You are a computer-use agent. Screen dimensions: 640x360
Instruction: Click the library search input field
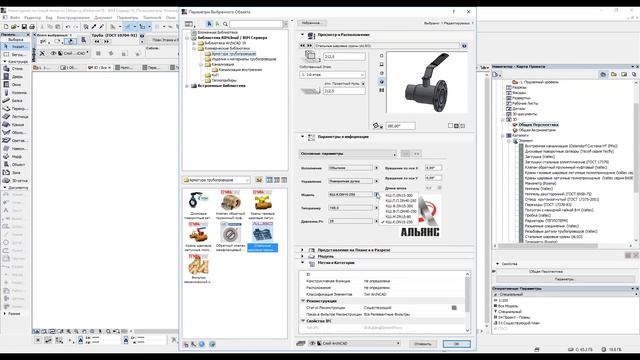(x=256, y=24)
